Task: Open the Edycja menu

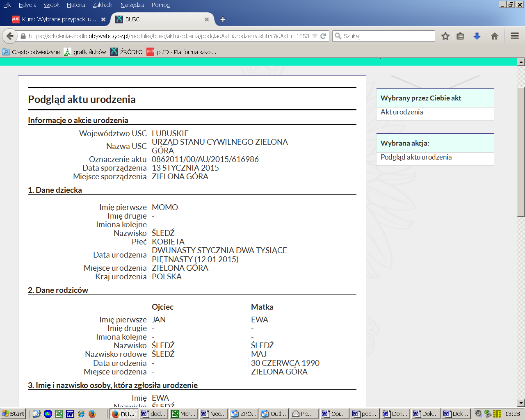Action: pyautogui.click(x=27, y=5)
